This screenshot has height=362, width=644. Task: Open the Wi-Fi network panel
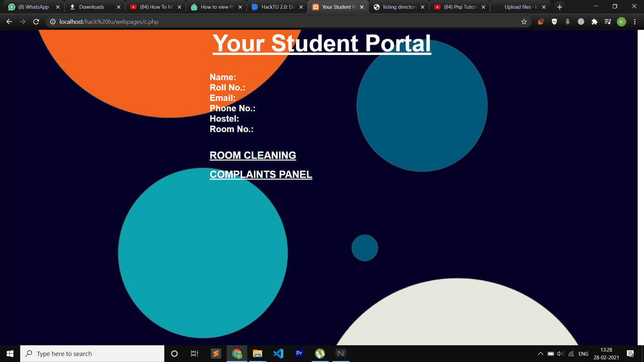pos(571,354)
